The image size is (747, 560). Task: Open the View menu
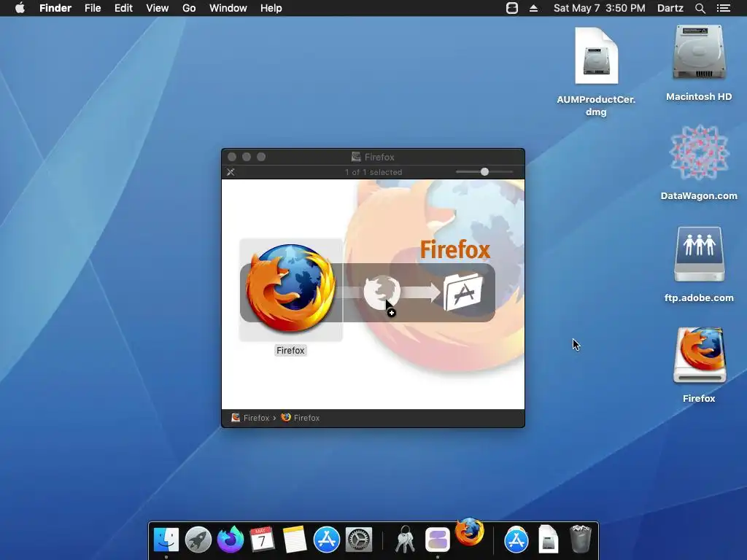pyautogui.click(x=158, y=8)
